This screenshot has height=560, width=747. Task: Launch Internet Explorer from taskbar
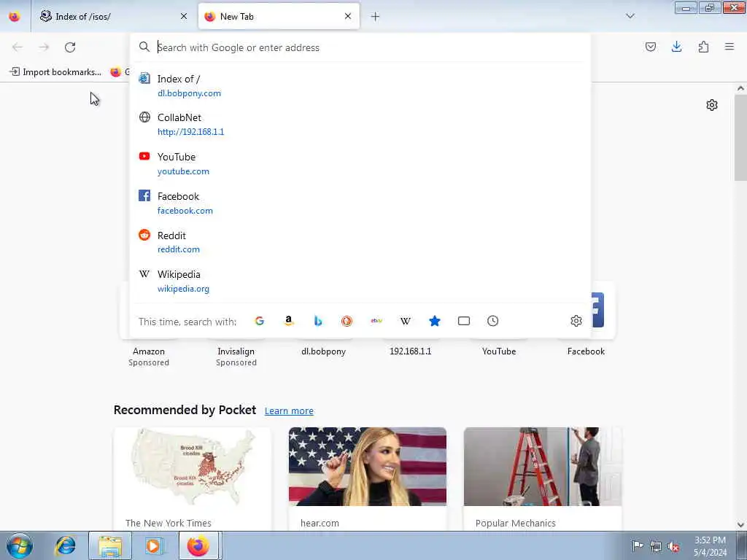(66, 545)
